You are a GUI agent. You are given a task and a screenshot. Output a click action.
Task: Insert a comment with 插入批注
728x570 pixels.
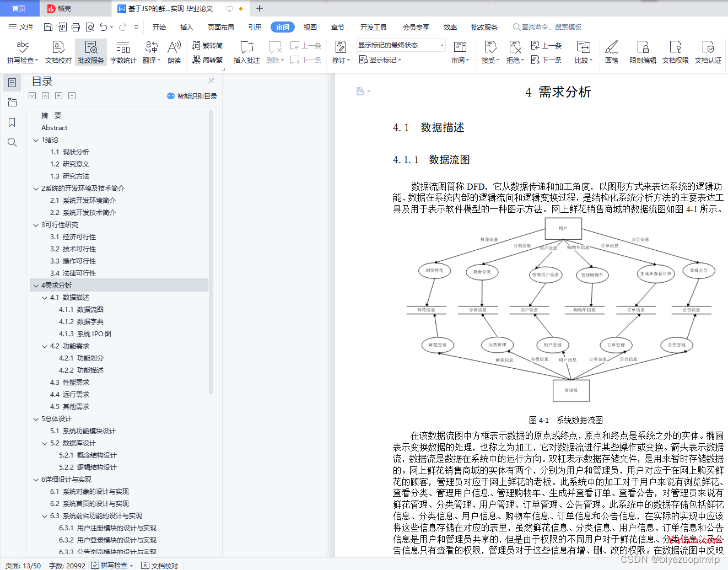pyautogui.click(x=246, y=52)
